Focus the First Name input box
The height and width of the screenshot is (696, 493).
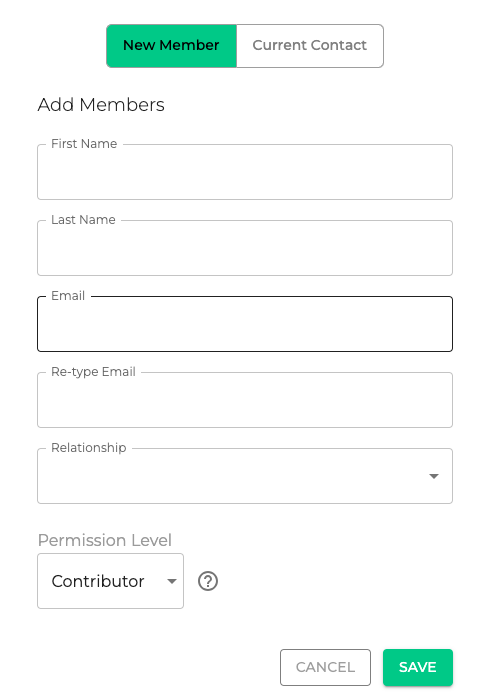pyautogui.click(x=245, y=172)
